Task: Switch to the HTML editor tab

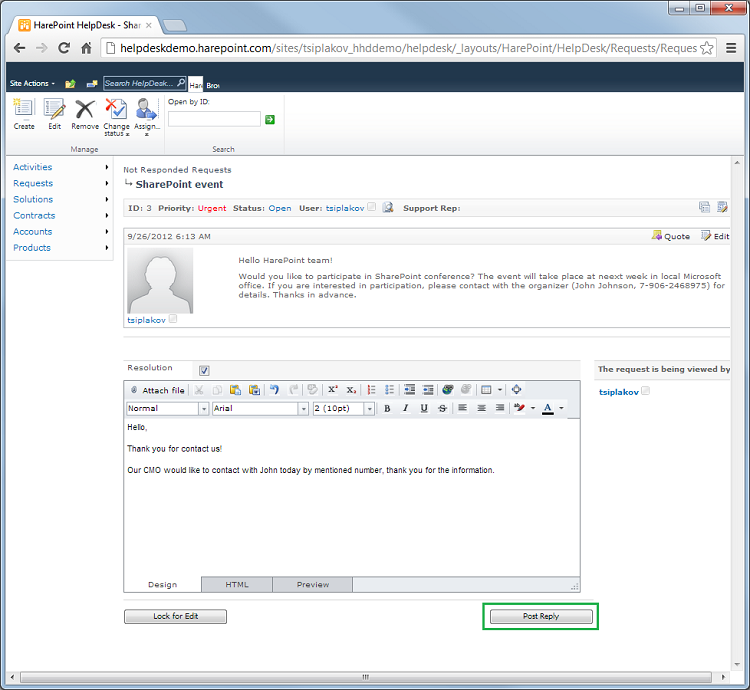Action: (x=237, y=584)
